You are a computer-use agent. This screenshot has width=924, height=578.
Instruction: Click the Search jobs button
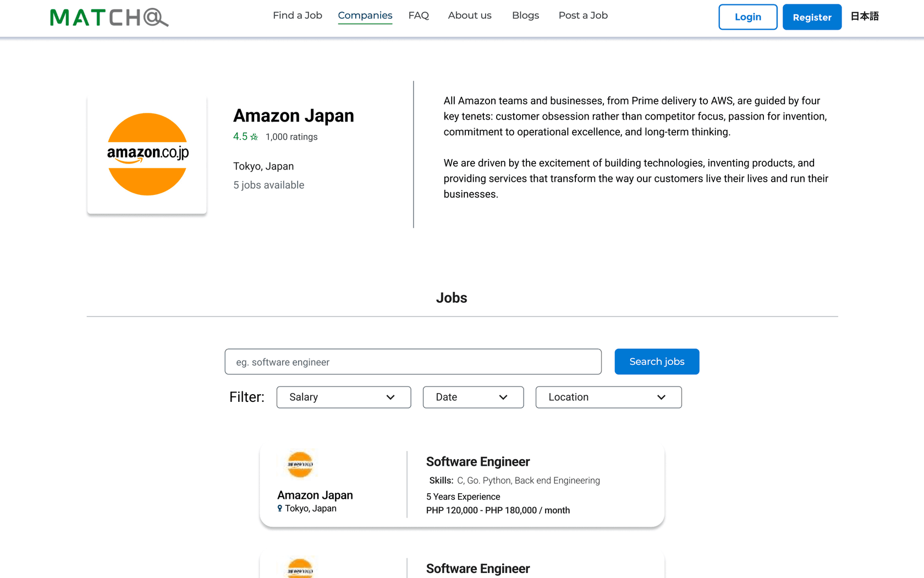coord(657,362)
